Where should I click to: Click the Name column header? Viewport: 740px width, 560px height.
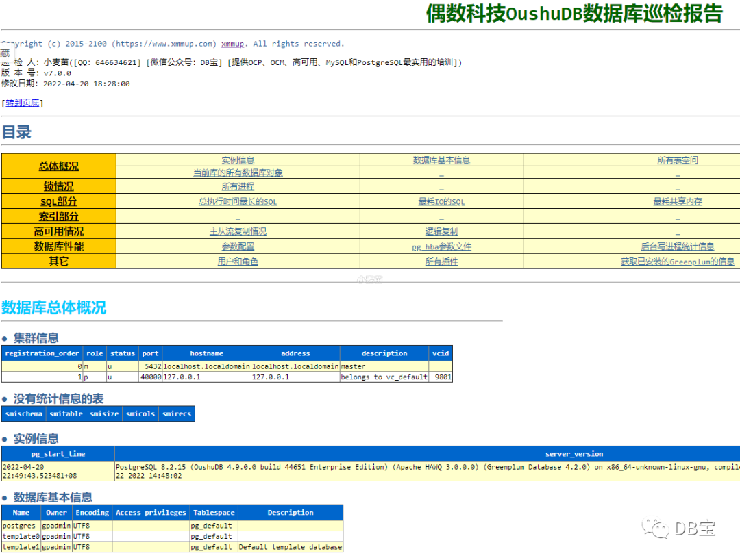(x=21, y=512)
